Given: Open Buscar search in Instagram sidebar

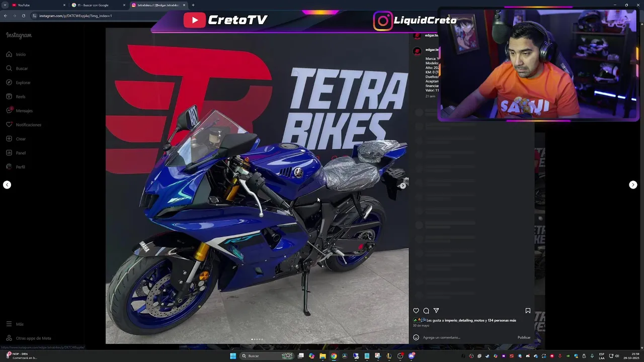Looking at the screenshot, I should click(17, 68).
